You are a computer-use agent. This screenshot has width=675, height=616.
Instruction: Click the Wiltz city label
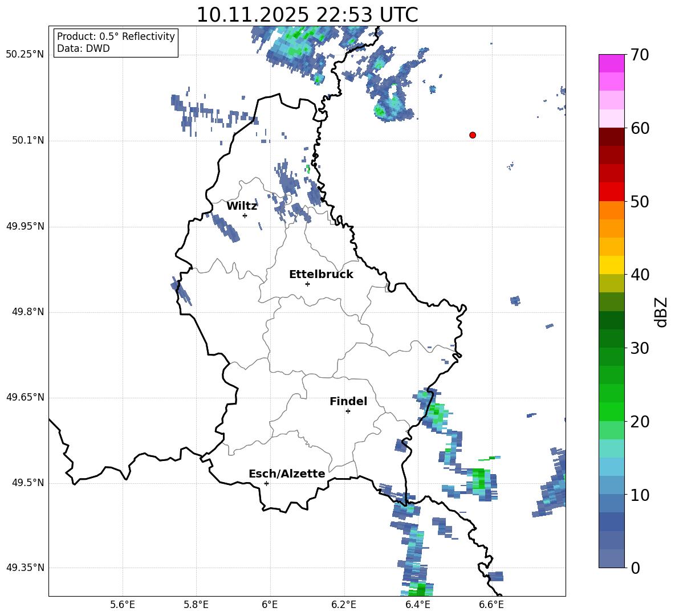[242, 206]
